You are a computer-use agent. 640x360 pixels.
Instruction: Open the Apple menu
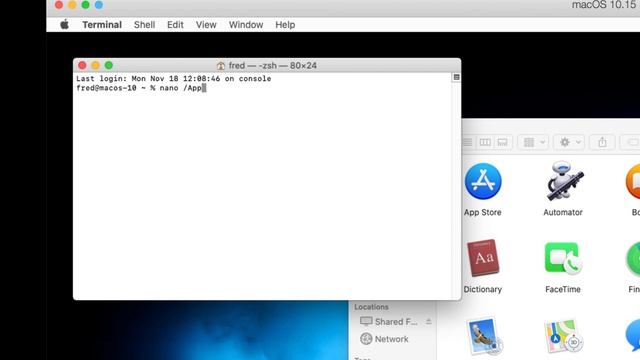click(64, 25)
